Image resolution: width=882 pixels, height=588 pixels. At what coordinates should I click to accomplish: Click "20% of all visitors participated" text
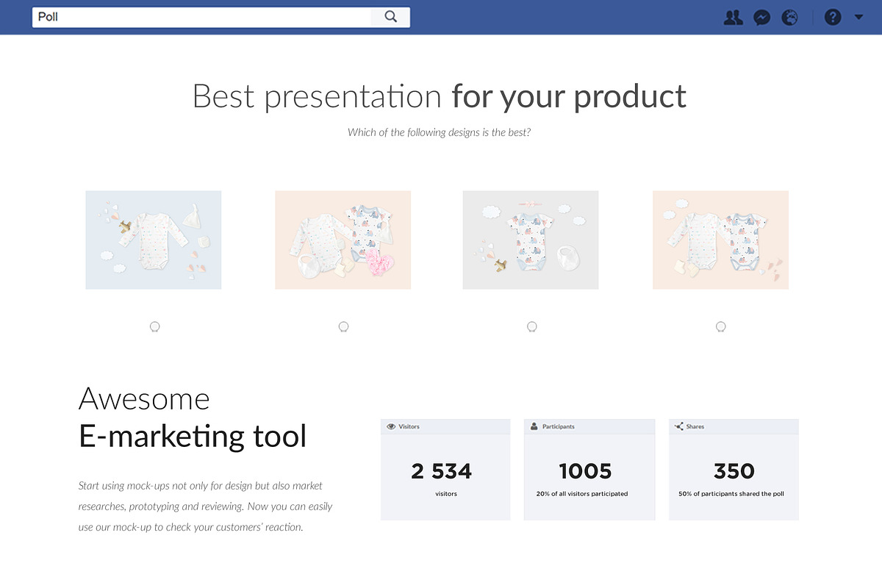(582, 494)
